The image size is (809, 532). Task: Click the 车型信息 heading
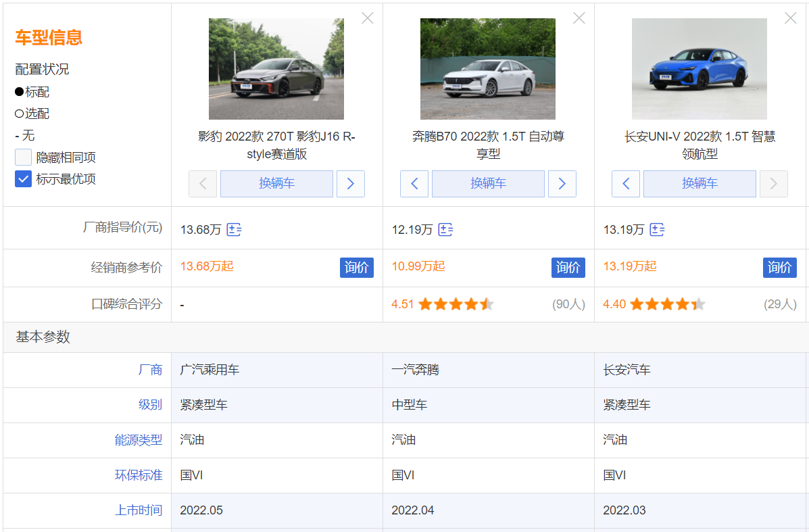(49, 38)
